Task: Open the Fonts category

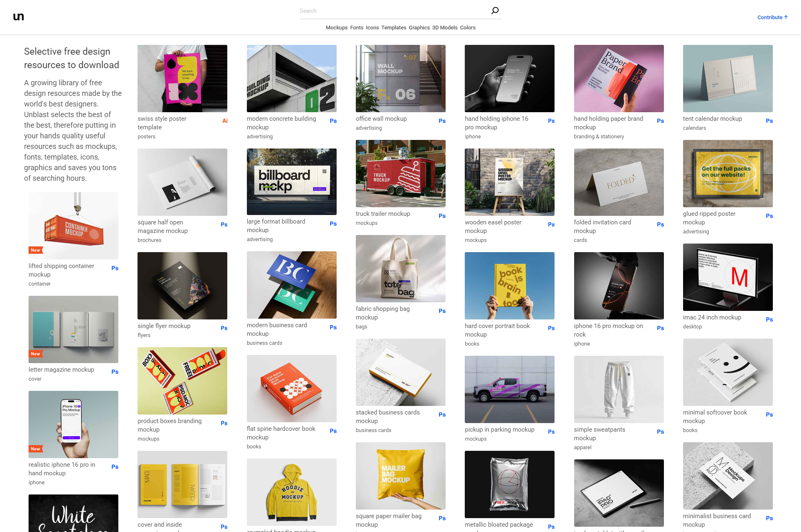Action: (357, 28)
